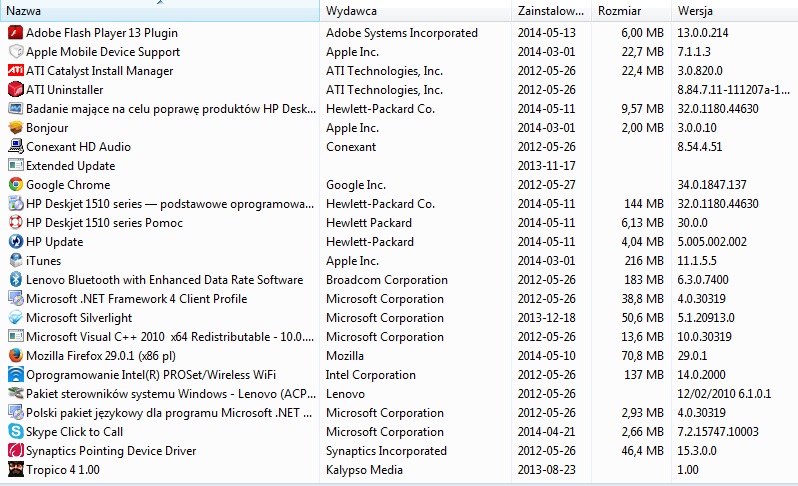Select the Microsoft Silverlight icon
Screen dimensions: 798x486
coord(16,318)
